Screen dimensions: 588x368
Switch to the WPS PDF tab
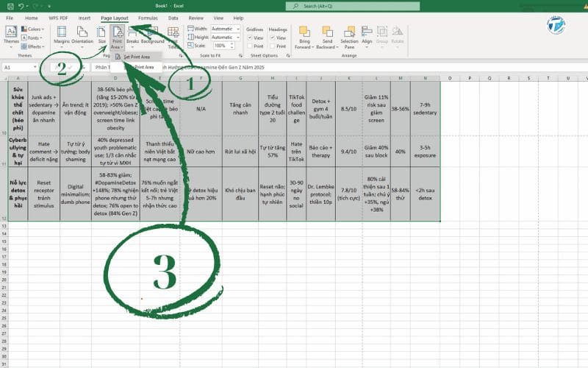(x=58, y=18)
